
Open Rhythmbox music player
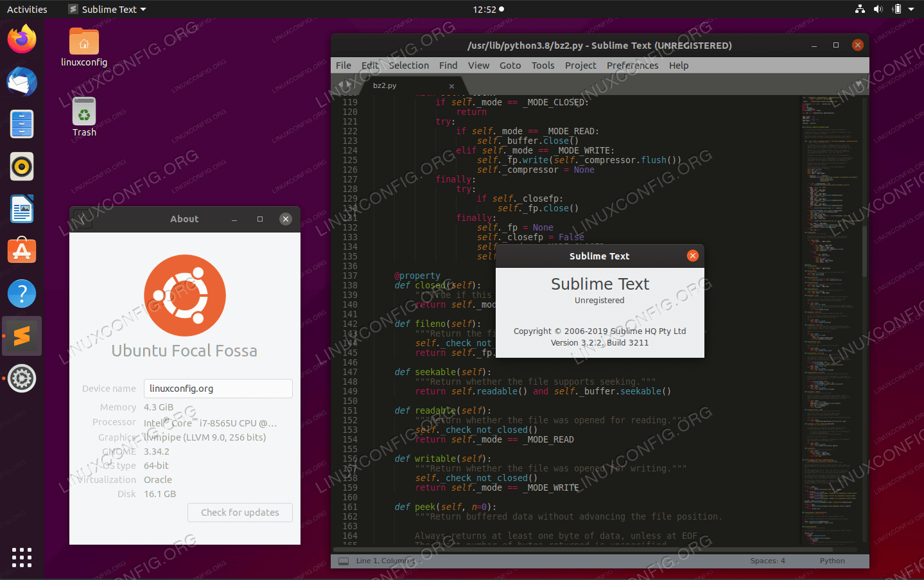click(x=22, y=166)
